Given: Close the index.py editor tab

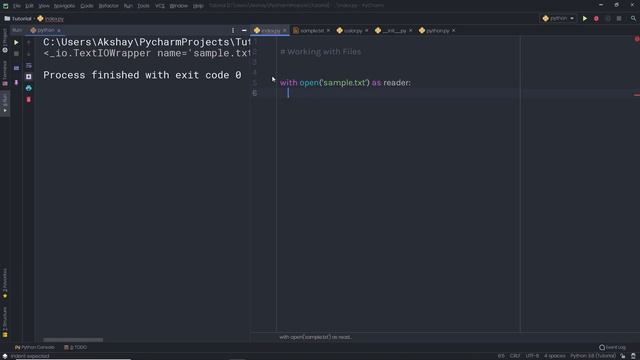Looking at the screenshot, I should click(x=284, y=31).
